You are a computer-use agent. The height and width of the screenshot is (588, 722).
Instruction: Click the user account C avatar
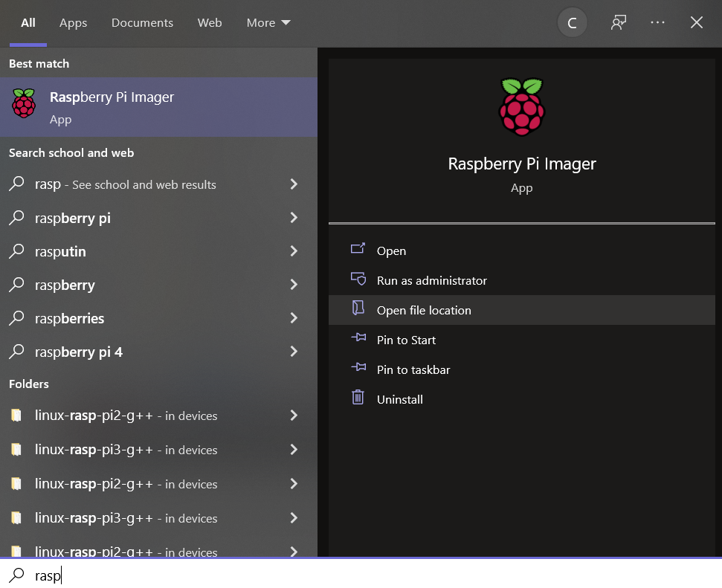[572, 22]
